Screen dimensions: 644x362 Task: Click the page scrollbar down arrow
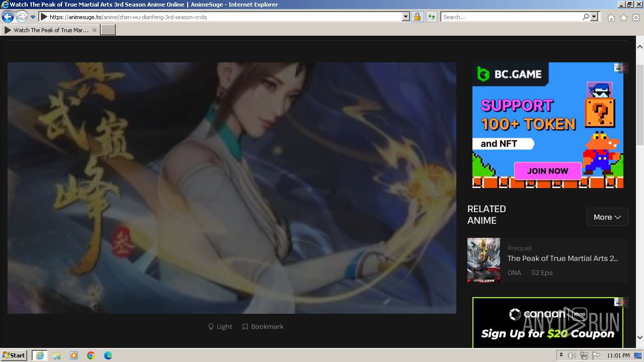(x=640, y=337)
